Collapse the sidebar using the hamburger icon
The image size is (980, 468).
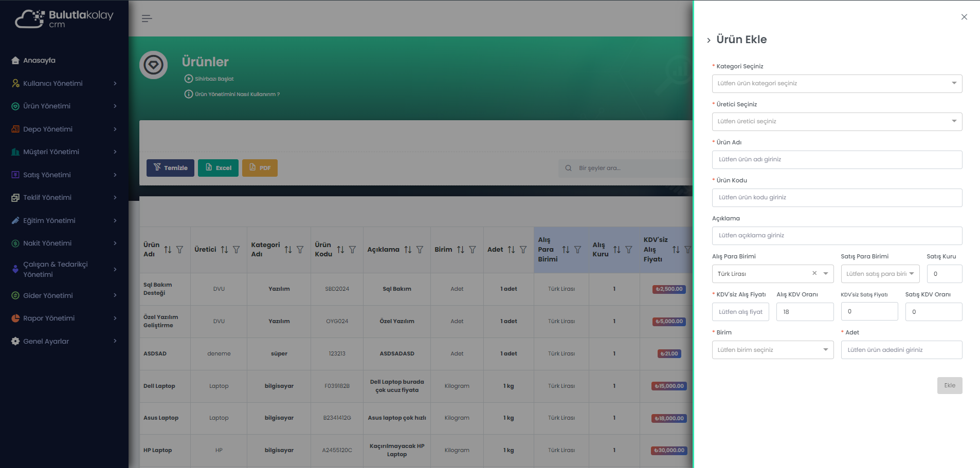point(147,17)
